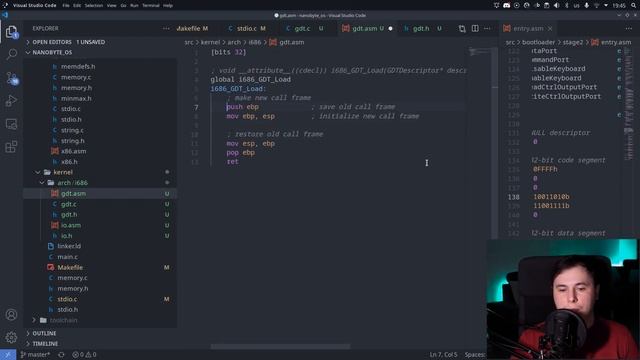The width and height of the screenshot is (640, 360).
Task: Click the kernel breadcrumb segment
Action: tap(210, 42)
